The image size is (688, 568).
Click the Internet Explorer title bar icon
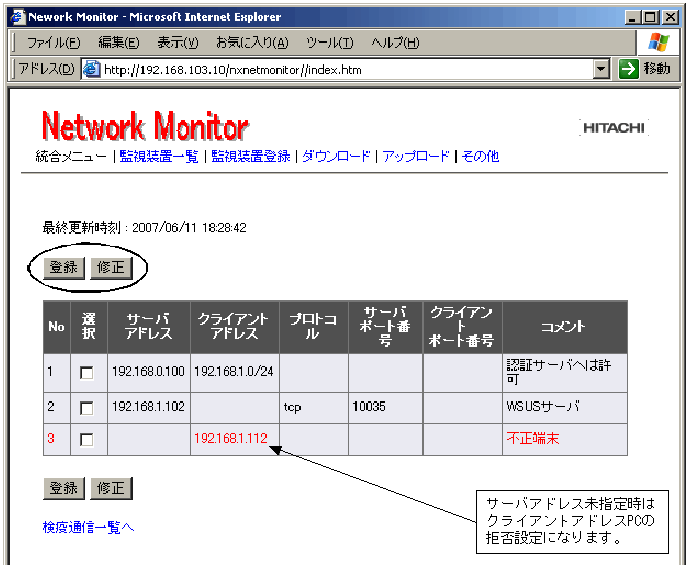click(18, 17)
